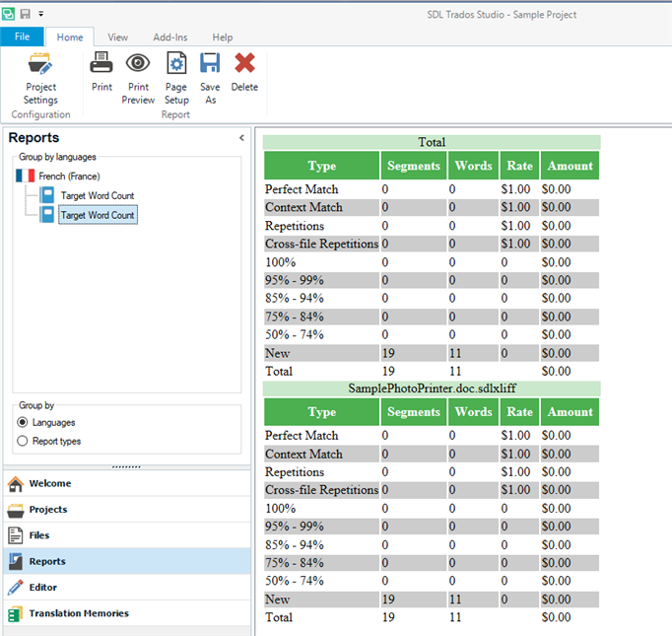
Task: Click the Translation Memories icon
Action: point(16,613)
